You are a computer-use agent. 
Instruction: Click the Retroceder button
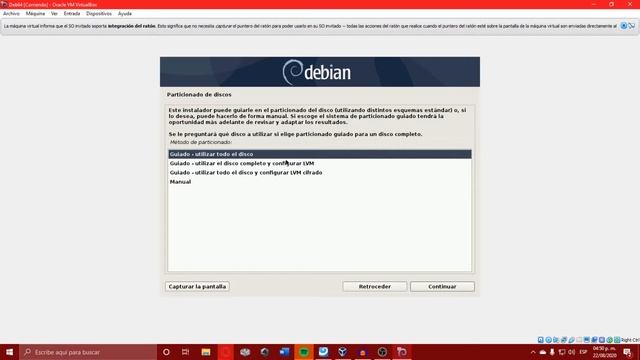point(375,287)
